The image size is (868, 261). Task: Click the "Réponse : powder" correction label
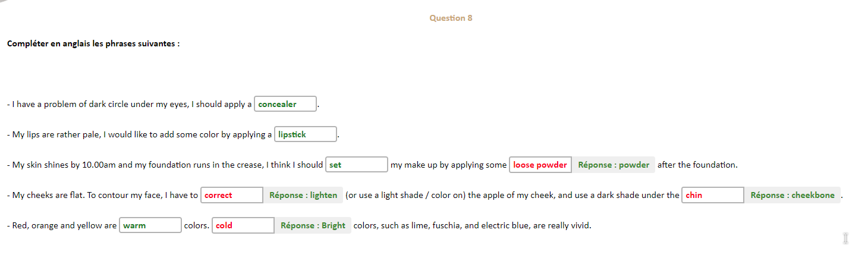(x=614, y=165)
